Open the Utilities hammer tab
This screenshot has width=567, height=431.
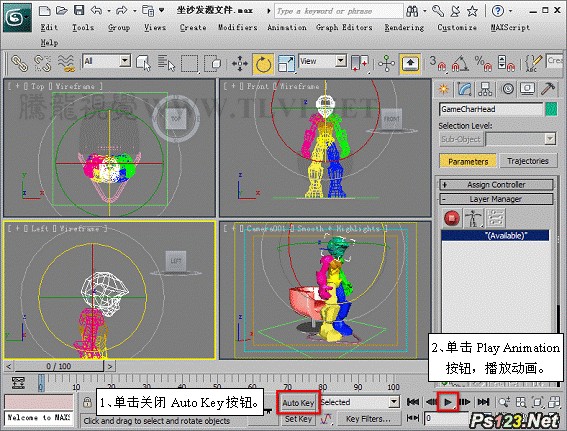coord(548,89)
